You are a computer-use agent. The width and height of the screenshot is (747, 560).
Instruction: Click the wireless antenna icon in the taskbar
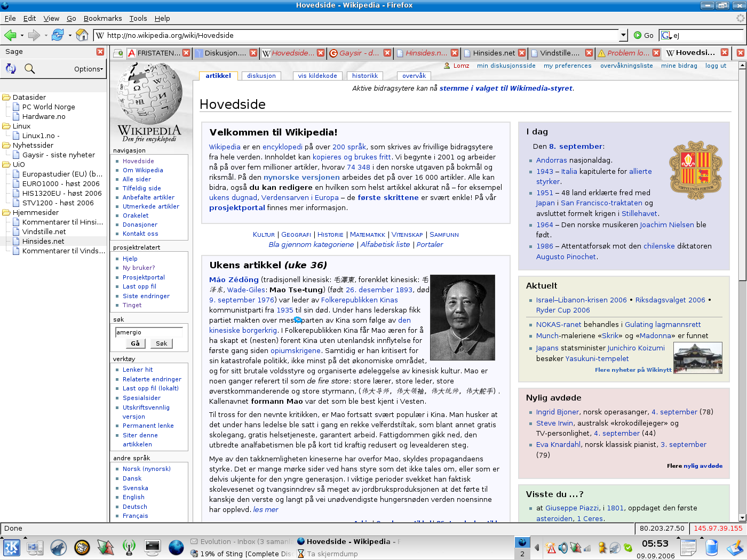(x=129, y=548)
